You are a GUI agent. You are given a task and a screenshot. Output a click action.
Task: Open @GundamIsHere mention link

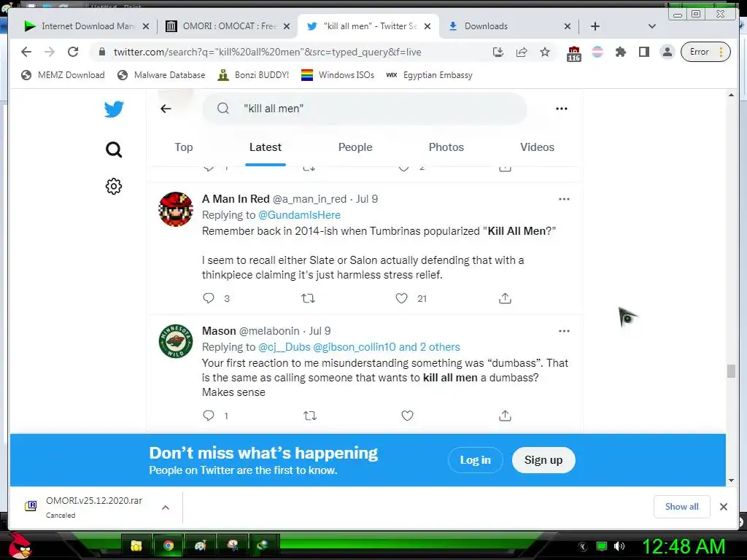click(x=299, y=215)
